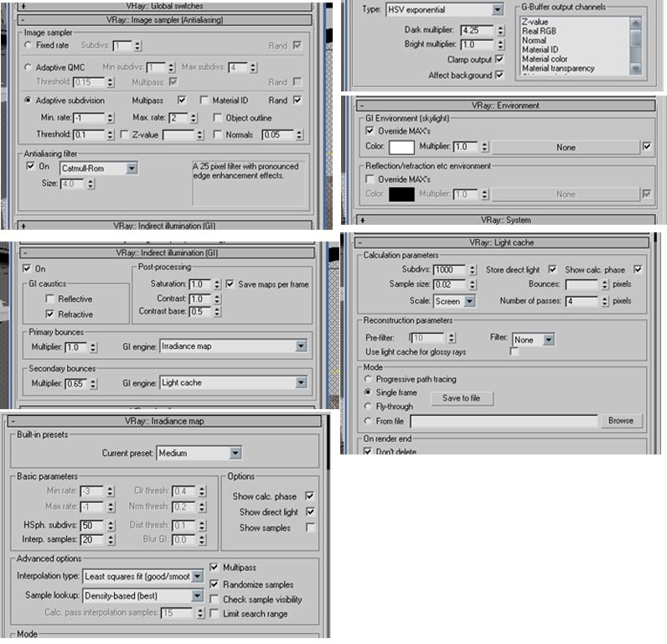Click the Light cache Sample size field
The image size is (667, 644).
[450, 284]
